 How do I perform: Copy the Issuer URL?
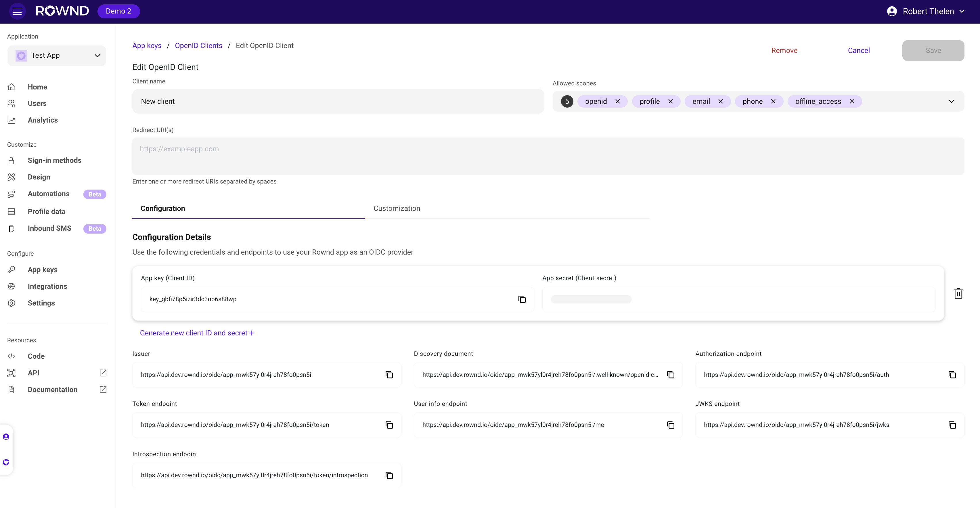389,375
